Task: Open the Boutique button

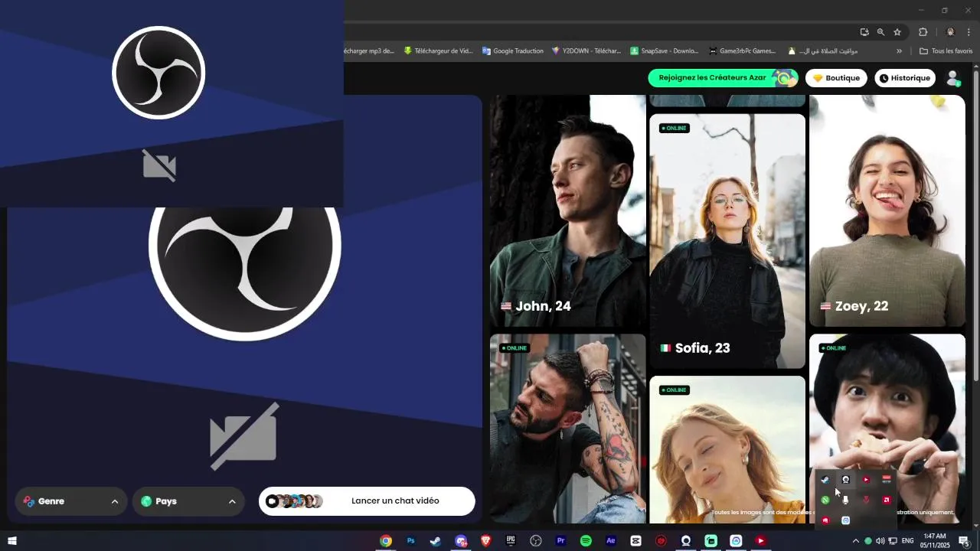Action: point(836,78)
